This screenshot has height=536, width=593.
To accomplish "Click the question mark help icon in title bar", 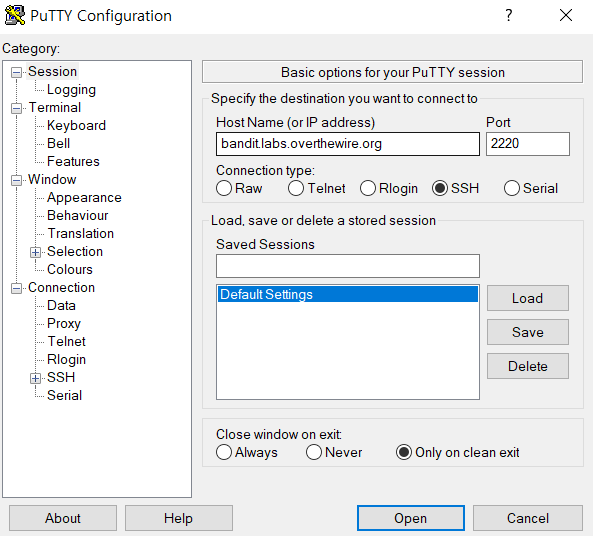I will pyautogui.click(x=509, y=16).
